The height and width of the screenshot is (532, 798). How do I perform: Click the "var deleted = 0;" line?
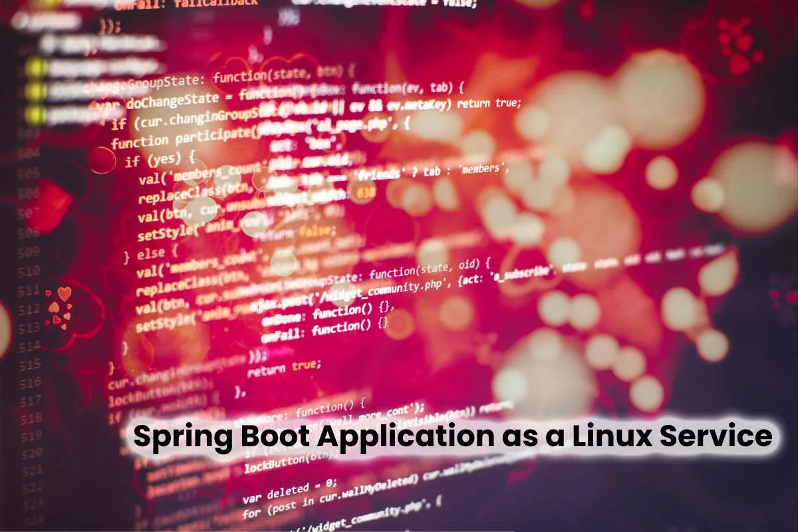coord(290,491)
